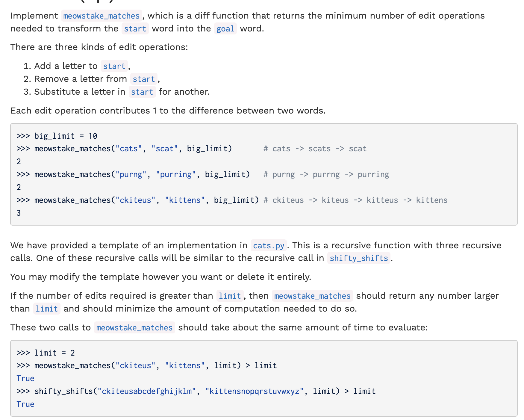Click the "purring" string argument in code
524x420 pixels.
[x=175, y=175]
